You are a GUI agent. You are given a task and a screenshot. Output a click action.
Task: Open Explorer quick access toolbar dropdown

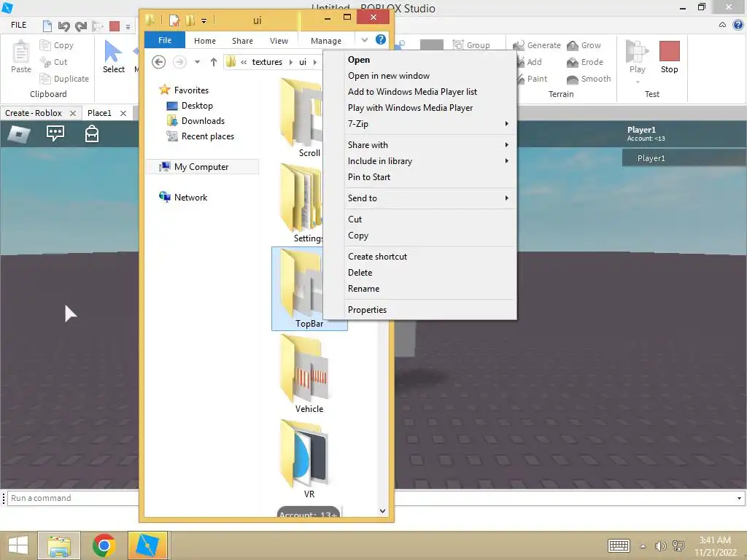(204, 20)
